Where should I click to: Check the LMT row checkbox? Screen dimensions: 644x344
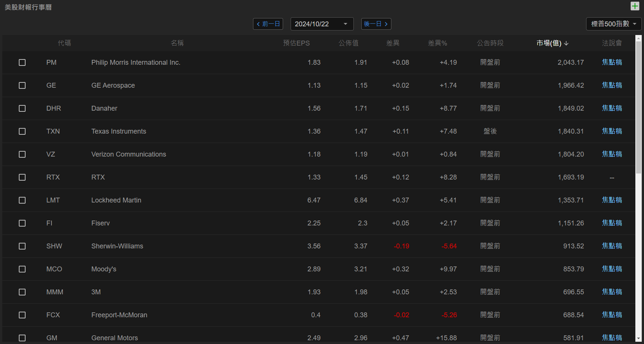click(22, 200)
